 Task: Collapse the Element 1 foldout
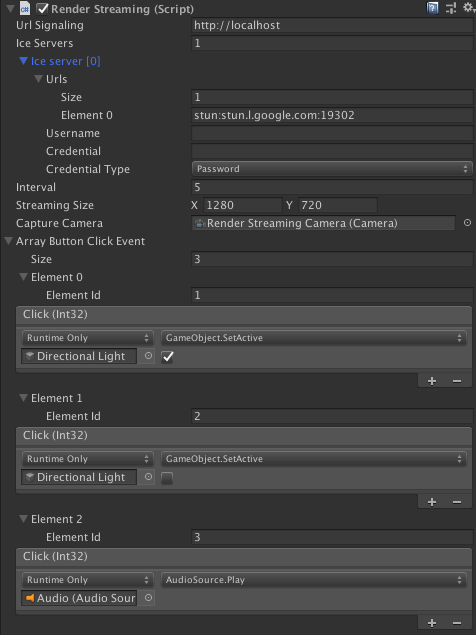coord(23,398)
